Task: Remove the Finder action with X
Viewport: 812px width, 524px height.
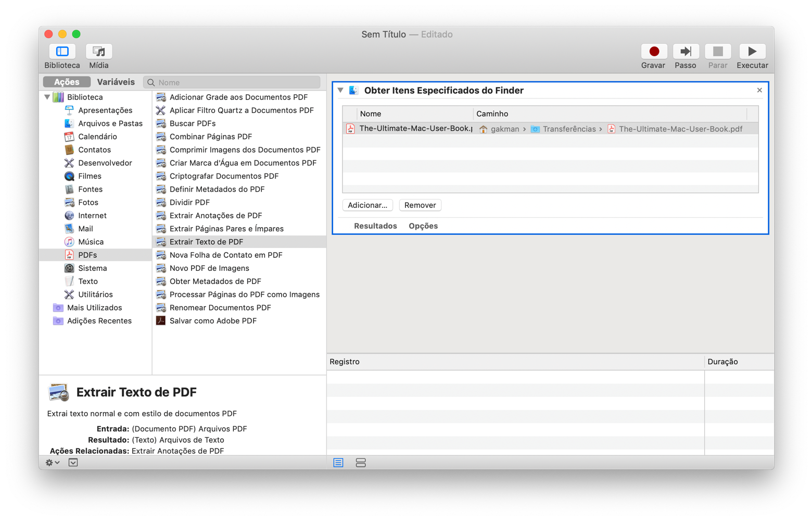Action: tap(759, 90)
